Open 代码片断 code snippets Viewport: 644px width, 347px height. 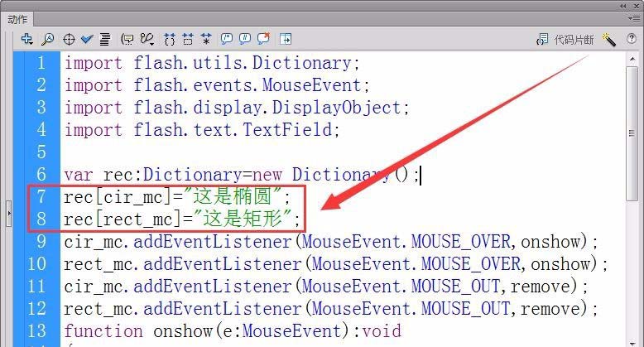[x=565, y=40]
